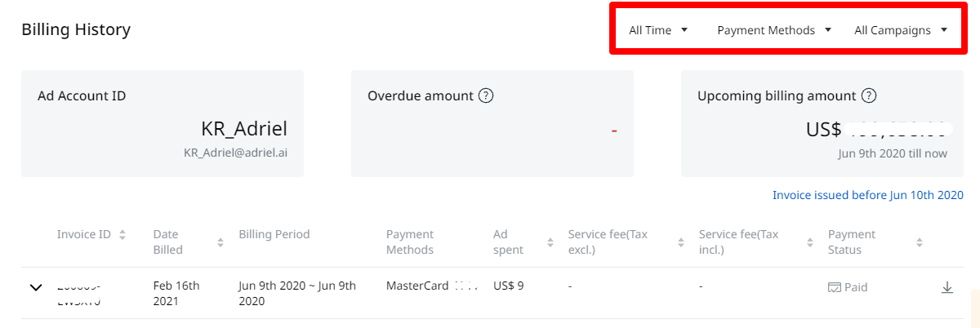
Task: Expand the invoice row chevron
Action: 35,288
